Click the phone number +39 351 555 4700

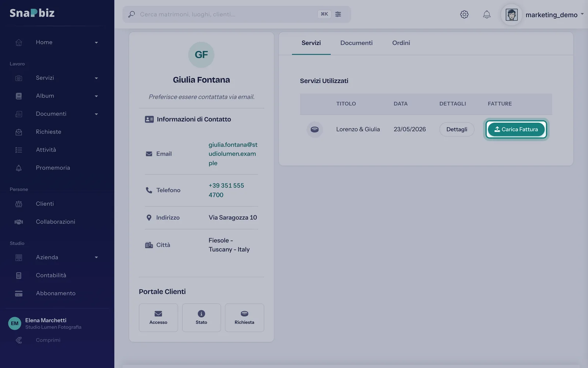point(226,190)
